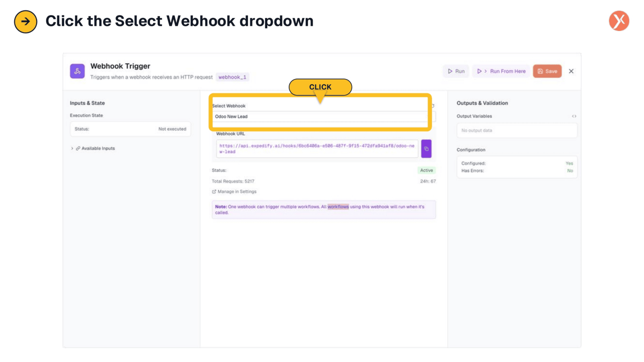The image size is (644, 362).
Task: Open the Manage in Settings link
Action: click(x=234, y=191)
